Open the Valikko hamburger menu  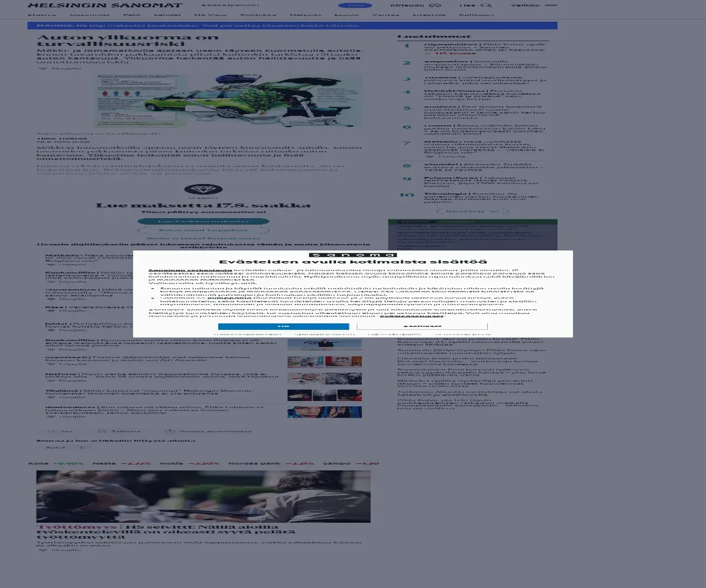coord(534,5)
